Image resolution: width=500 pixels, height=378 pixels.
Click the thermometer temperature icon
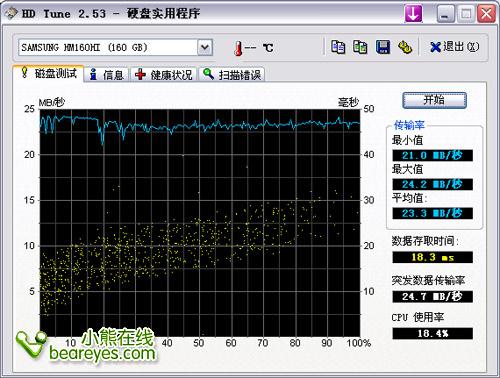pyautogui.click(x=238, y=48)
